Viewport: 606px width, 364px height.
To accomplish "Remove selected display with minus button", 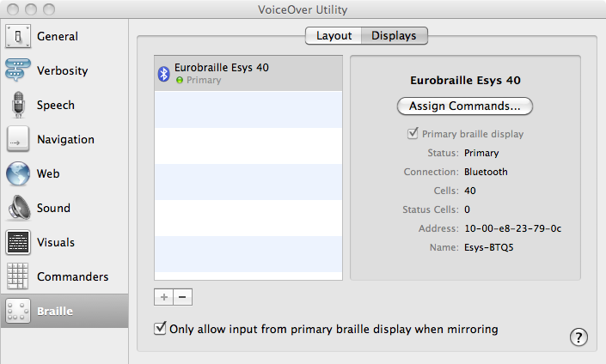I will (x=182, y=297).
